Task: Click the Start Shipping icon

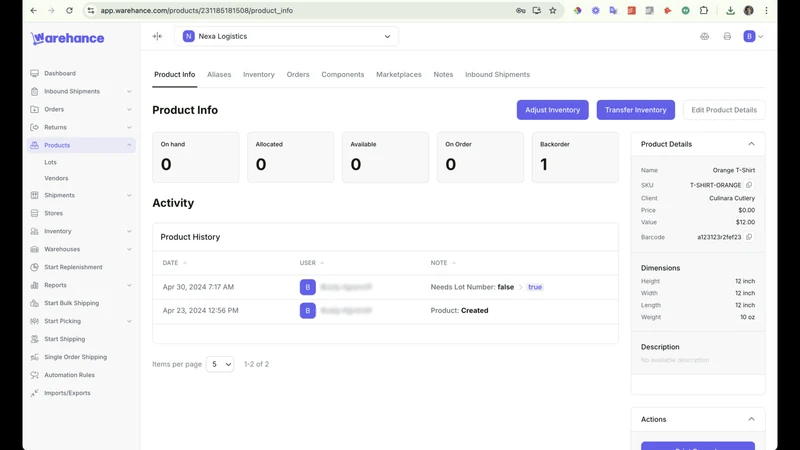Action: (34, 339)
